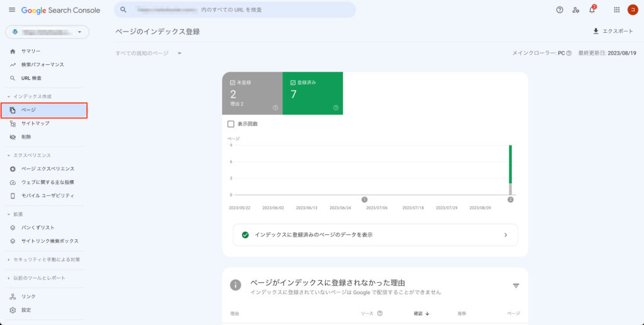Click the ページのインデックス登録 title
The height and width of the screenshot is (325, 644).
click(158, 31)
